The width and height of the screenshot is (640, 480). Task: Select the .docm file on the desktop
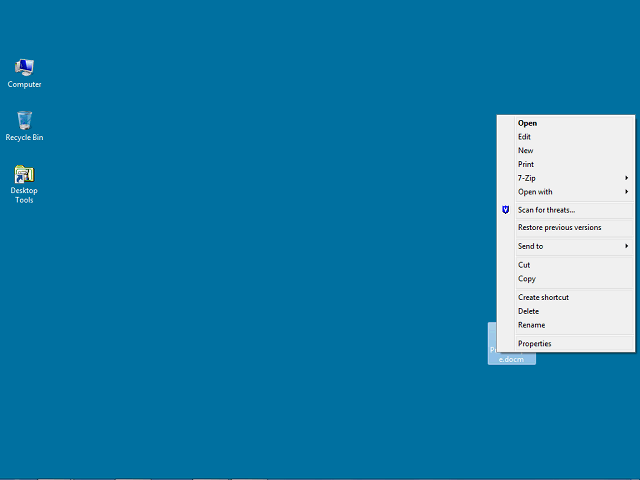coord(512,359)
